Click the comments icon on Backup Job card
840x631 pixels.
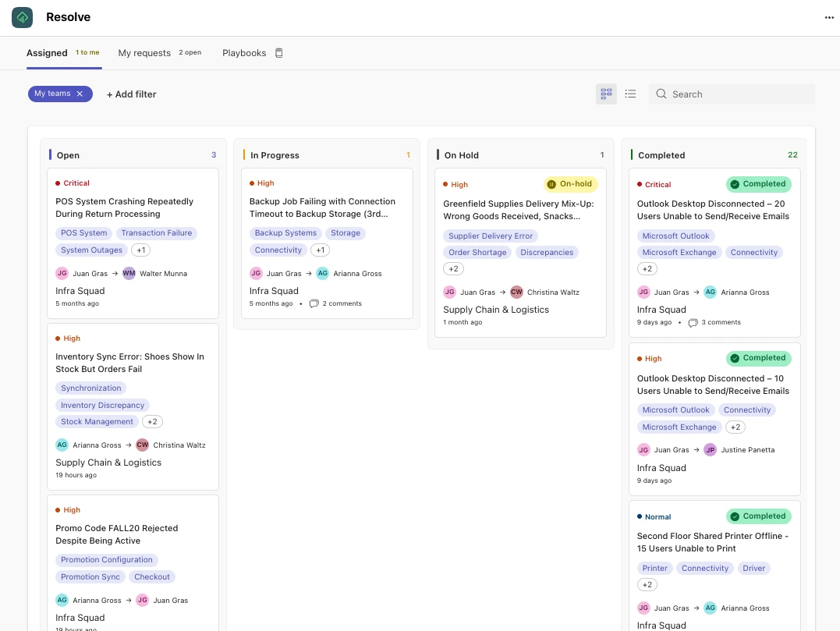tap(314, 303)
